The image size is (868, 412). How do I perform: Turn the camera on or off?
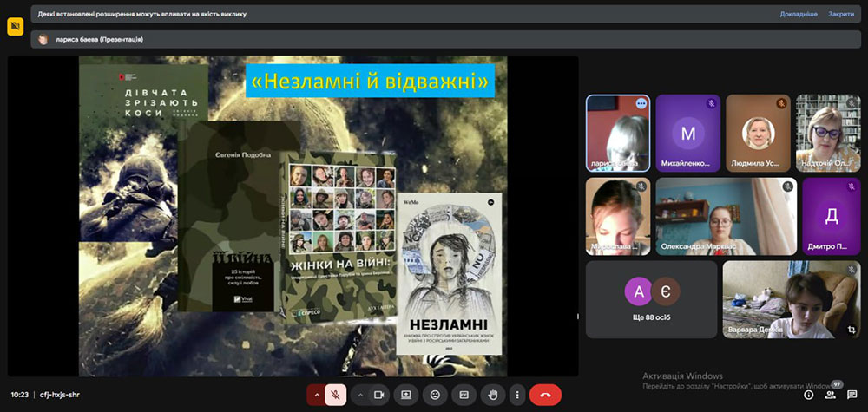coord(379,395)
